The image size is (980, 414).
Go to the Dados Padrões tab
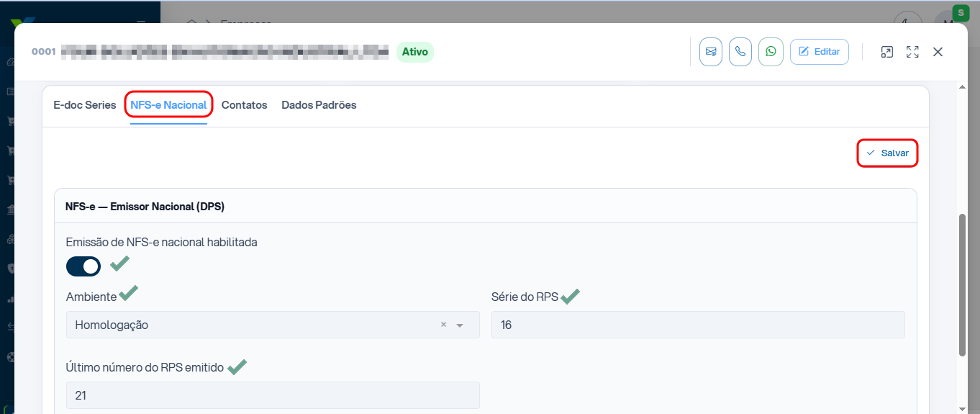point(319,105)
